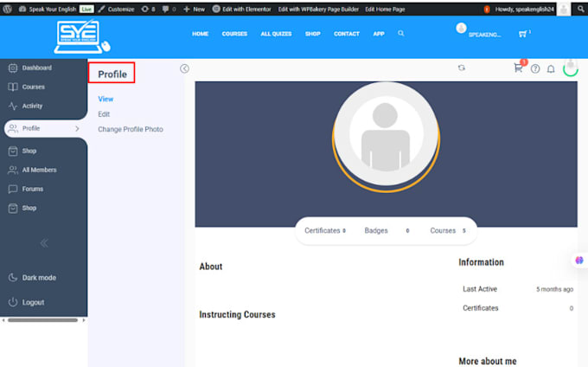Image resolution: width=588 pixels, height=367 pixels.
Task: Select the Edit profile link
Action: (104, 114)
